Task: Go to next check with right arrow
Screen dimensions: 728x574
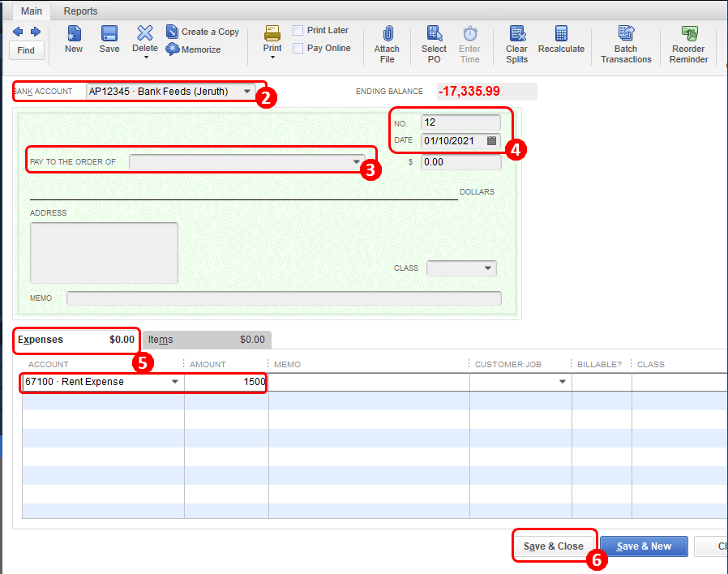Action: 36,32
